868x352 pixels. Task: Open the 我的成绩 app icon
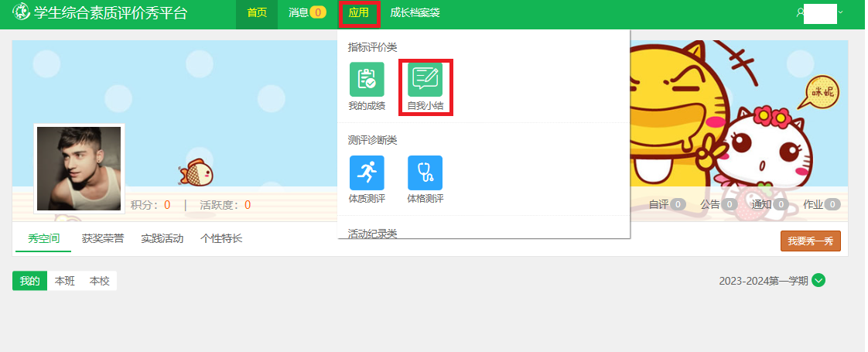coord(367,80)
